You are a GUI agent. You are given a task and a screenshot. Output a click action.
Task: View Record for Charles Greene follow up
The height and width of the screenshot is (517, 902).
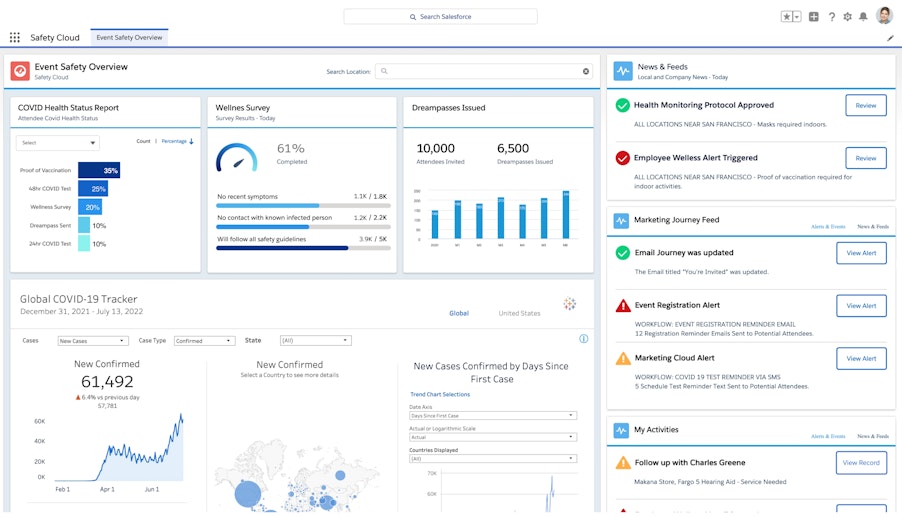coord(861,463)
